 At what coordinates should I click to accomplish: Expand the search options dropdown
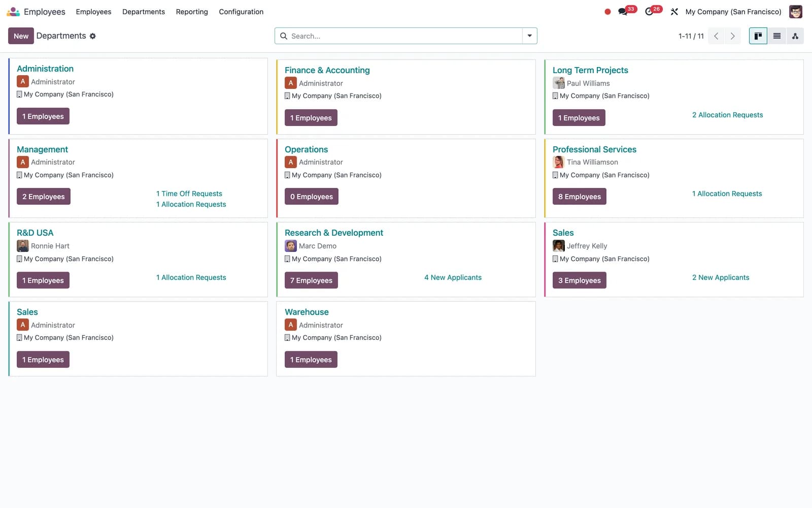[x=529, y=36]
